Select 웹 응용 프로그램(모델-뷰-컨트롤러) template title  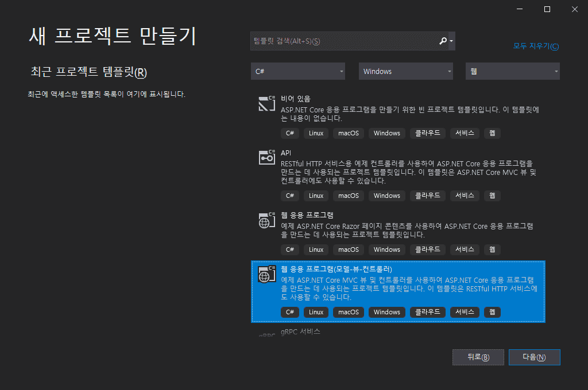coord(336,269)
